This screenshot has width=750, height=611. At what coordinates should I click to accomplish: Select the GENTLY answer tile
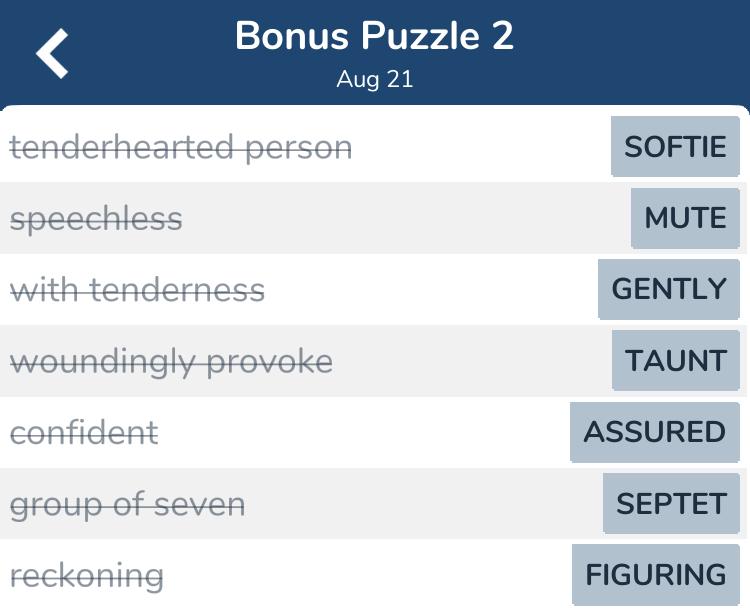[x=669, y=289]
